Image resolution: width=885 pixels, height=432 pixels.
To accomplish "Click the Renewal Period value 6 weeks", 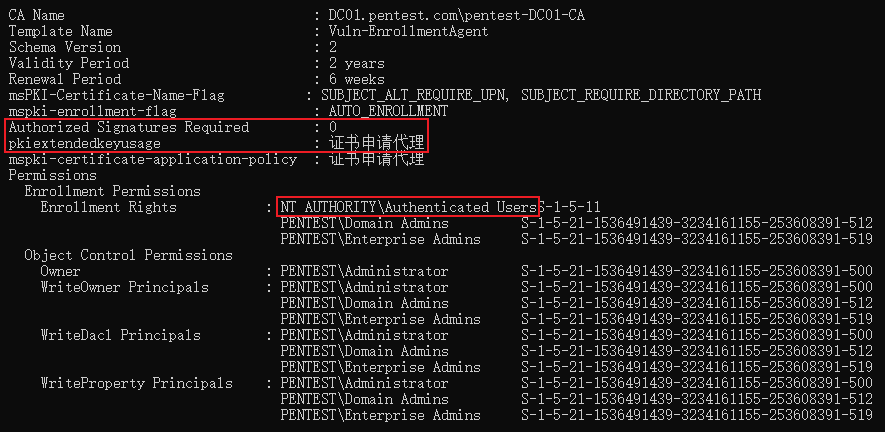I will (357, 79).
